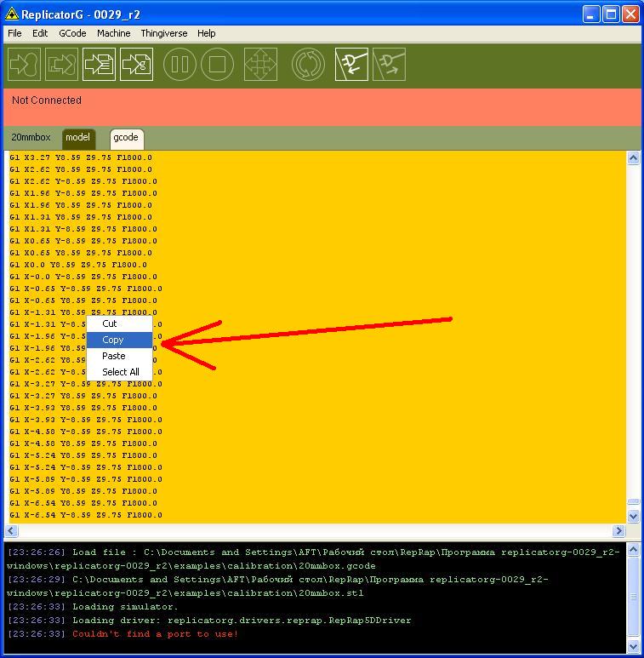
Task: Minimize the ReplicatorG window
Action: coord(591,14)
